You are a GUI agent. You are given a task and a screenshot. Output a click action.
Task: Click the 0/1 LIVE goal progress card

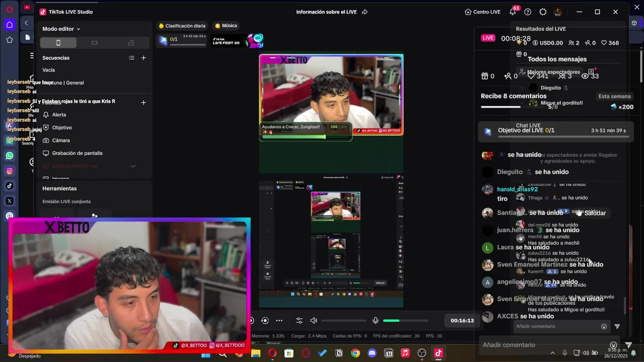coord(183,40)
